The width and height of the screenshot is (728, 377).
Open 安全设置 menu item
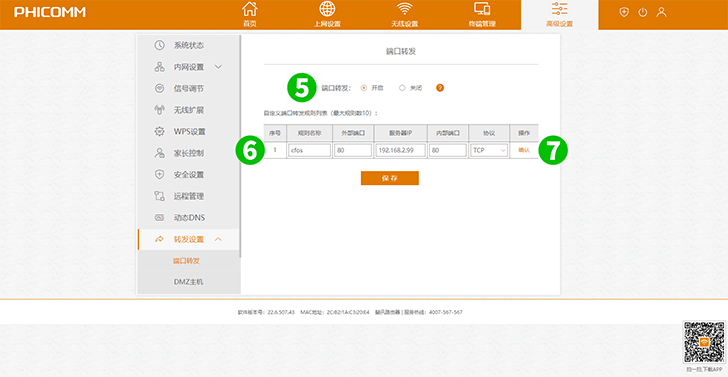(188, 175)
